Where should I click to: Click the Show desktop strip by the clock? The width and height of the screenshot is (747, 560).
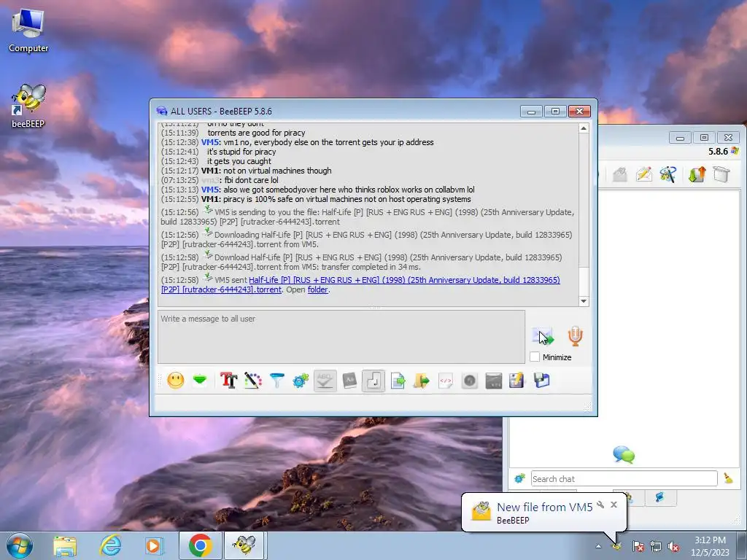click(743, 545)
